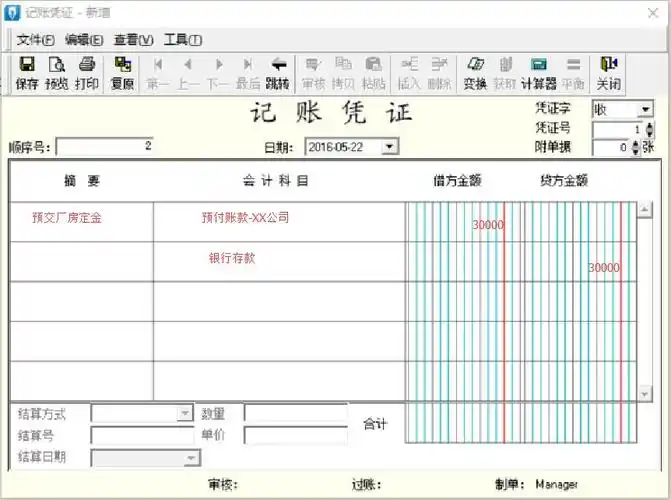Image resolution: width=671 pixels, height=500 pixels.
Task: Click the settlement number (结算号) field
Action: [x=143, y=436]
